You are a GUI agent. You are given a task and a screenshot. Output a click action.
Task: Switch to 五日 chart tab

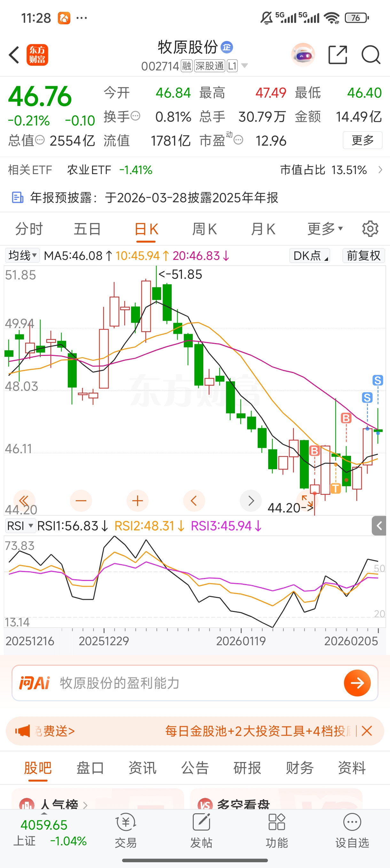pos(88,229)
